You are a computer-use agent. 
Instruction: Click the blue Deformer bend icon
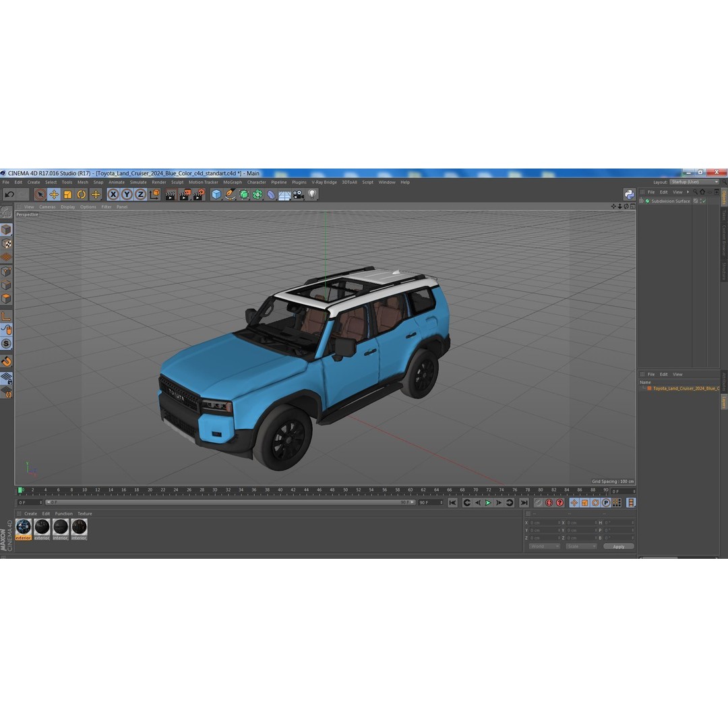point(271,195)
